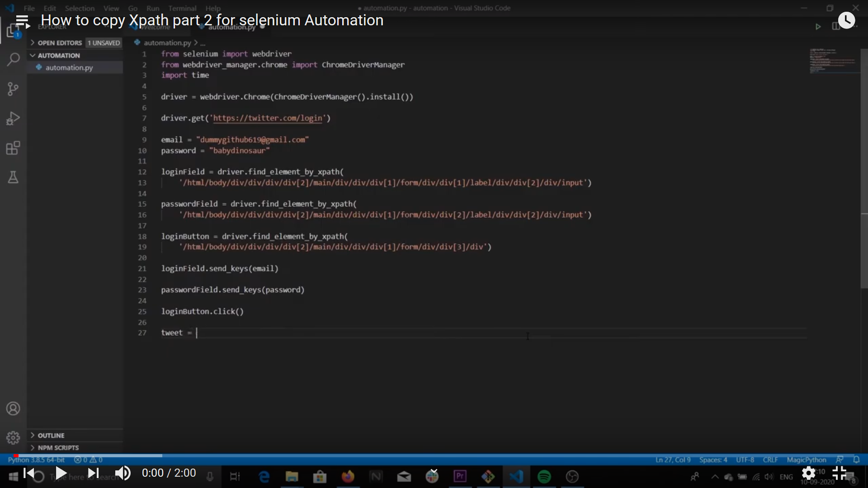
Task: Open the Extensions panel
Action: pyautogui.click(x=13, y=147)
